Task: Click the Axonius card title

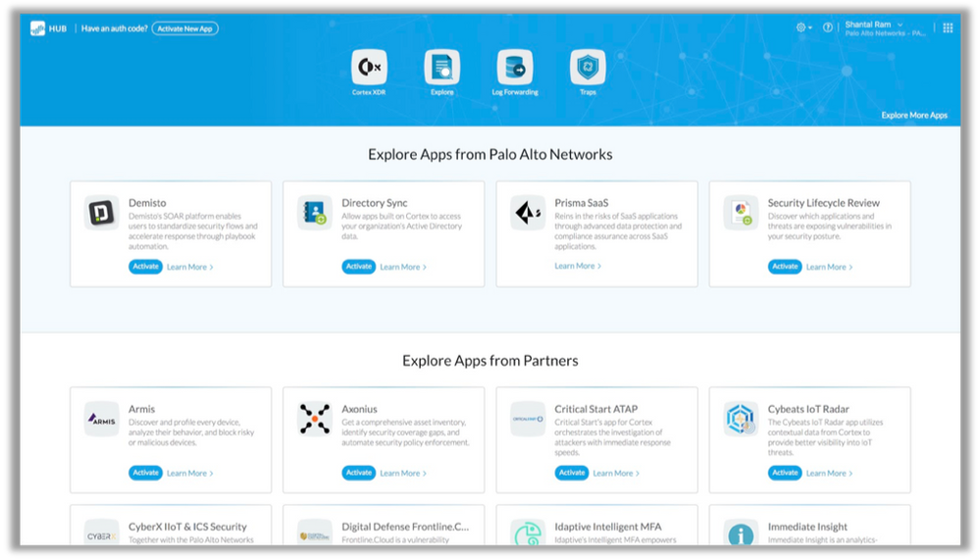Action: point(359,409)
